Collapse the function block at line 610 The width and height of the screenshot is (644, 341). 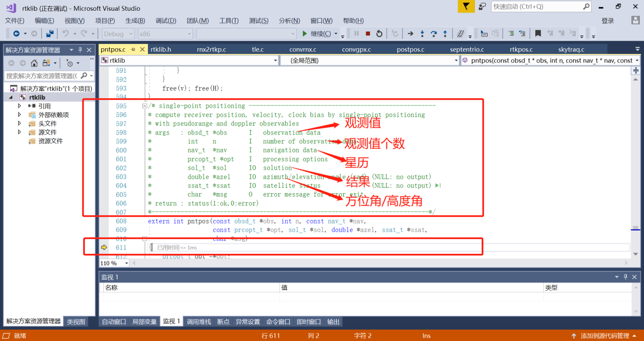[144, 239]
